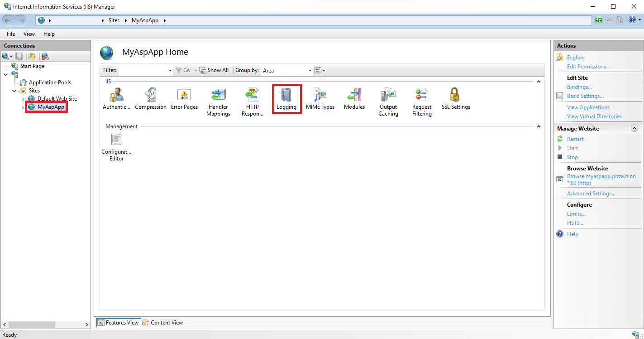Click the Delete connection icon in Connections toolbar
The width and height of the screenshot is (644, 339).
click(45, 56)
